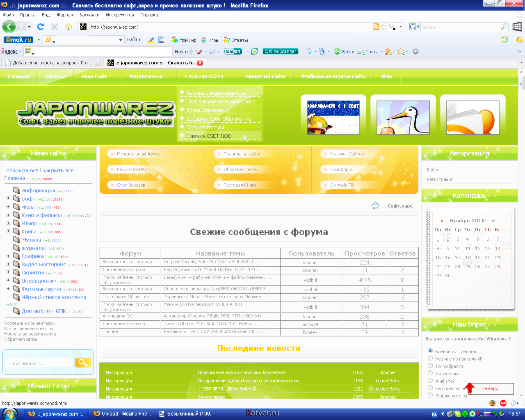
Task: Click calendar date 2 in Ноябрь 2010
Action: (x=447, y=239)
